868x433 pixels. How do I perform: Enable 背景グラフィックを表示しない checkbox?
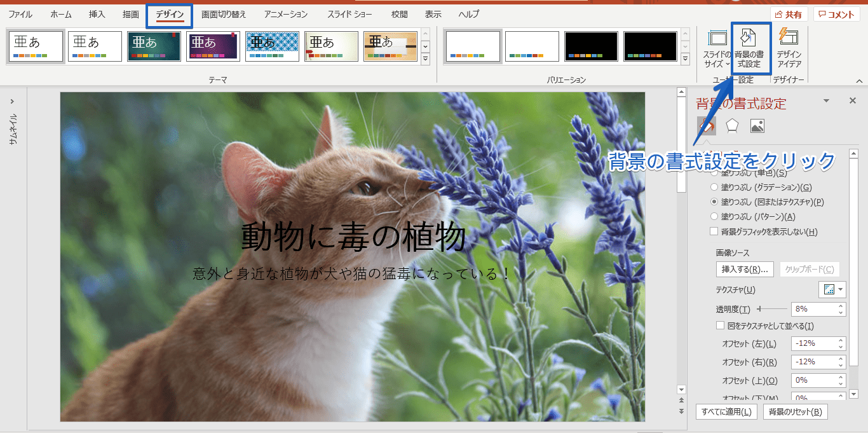click(x=714, y=231)
